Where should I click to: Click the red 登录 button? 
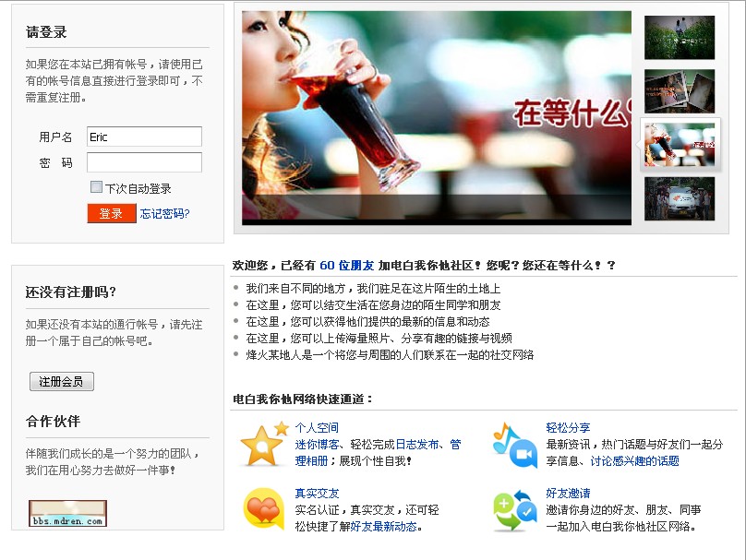pyautogui.click(x=112, y=213)
